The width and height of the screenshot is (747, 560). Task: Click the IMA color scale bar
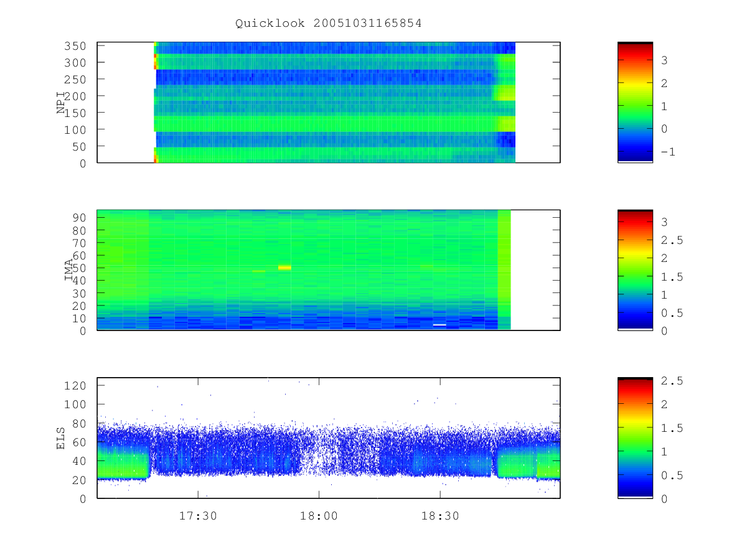click(635, 270)
